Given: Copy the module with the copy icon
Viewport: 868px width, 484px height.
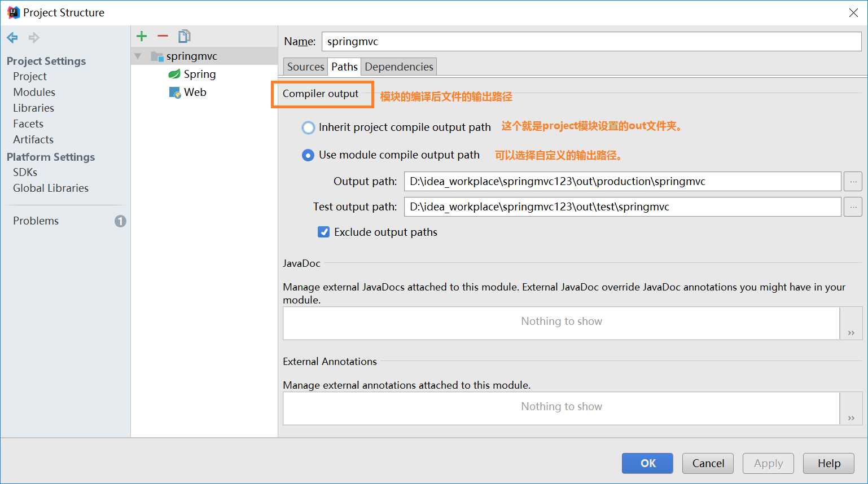Looking at the screenshot, I should [x=184, y=36].
